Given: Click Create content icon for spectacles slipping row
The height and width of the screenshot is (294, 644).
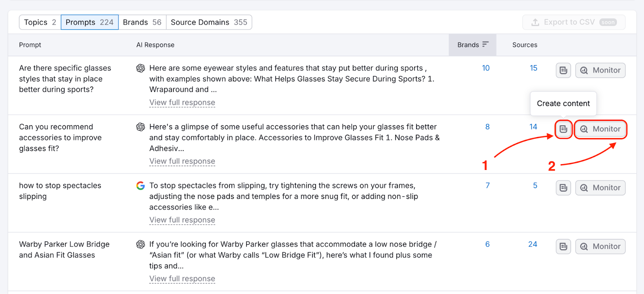Looking at the screenshot, I should click(x=563, y=188).
